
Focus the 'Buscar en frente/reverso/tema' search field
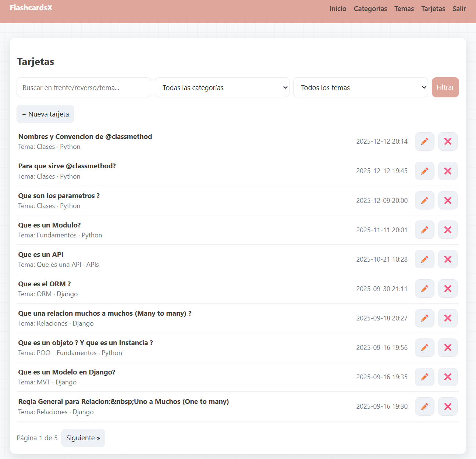click(84, 87)
